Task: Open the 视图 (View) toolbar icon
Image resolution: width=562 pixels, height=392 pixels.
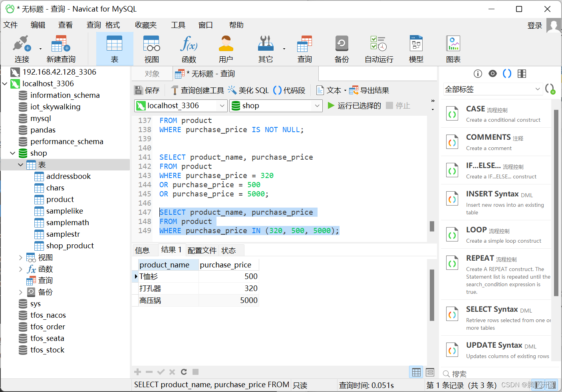Action: tap(152, 49)
